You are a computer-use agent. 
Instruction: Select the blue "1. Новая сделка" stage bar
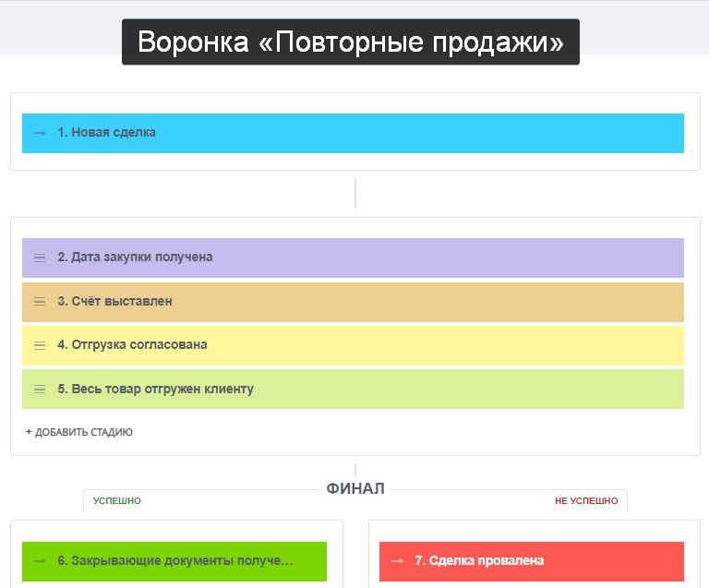(354, 133)
